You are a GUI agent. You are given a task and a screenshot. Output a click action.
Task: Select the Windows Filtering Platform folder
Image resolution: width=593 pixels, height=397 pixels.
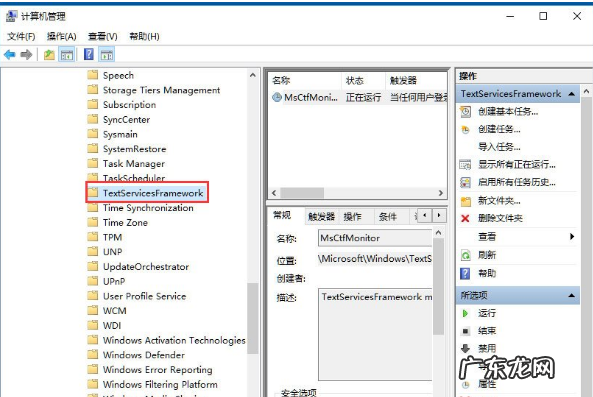point(160,384)
